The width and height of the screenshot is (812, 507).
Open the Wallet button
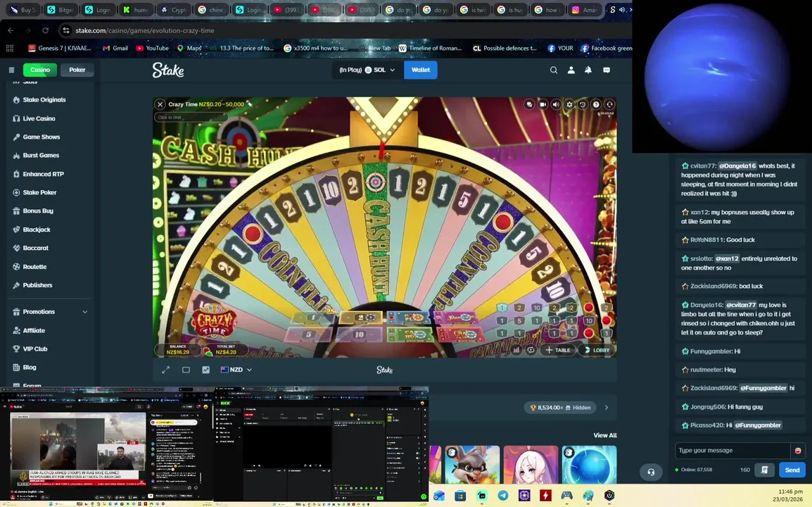click(x=421, y=70)
